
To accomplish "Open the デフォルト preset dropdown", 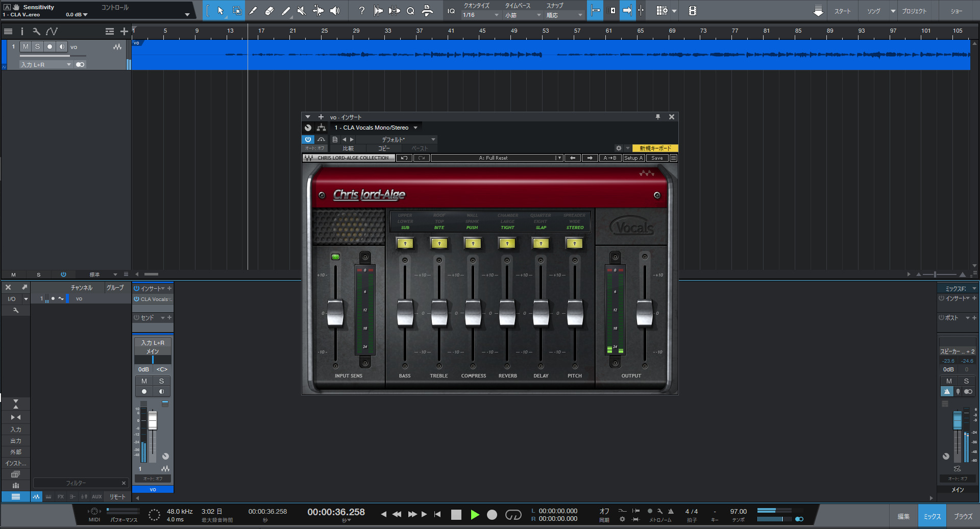I will click(x=397, y=139).
